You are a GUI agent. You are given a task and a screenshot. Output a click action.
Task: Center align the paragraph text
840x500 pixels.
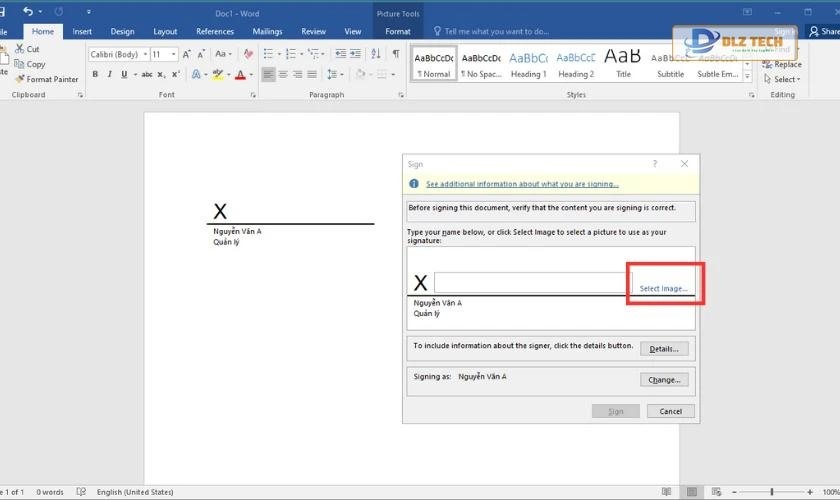tap(284, 74)
